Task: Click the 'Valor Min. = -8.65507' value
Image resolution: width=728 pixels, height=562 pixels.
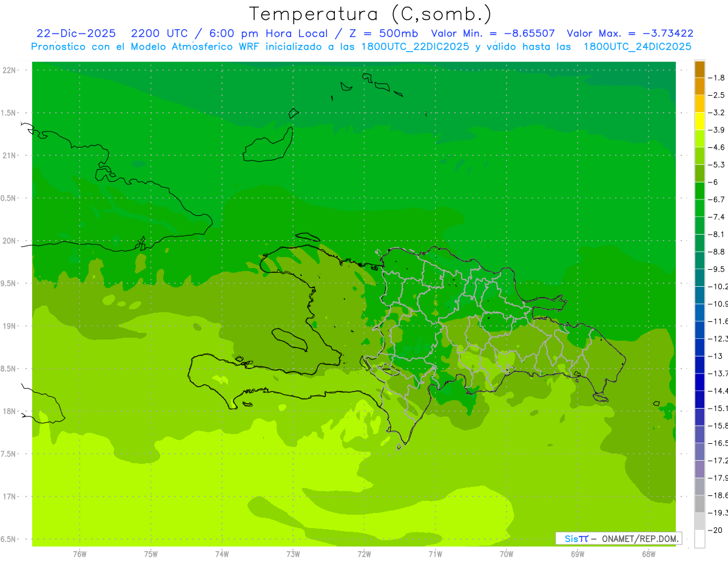Action: point(493,33)
